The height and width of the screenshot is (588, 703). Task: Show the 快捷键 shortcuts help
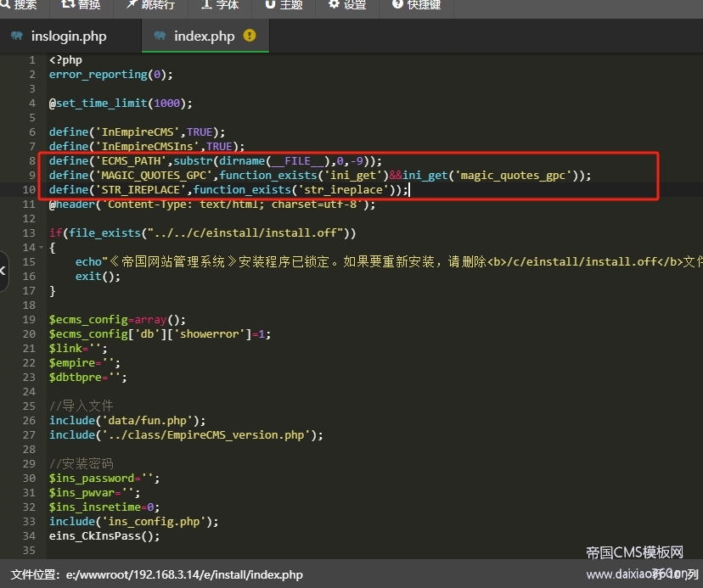click(x=416, y=5)
